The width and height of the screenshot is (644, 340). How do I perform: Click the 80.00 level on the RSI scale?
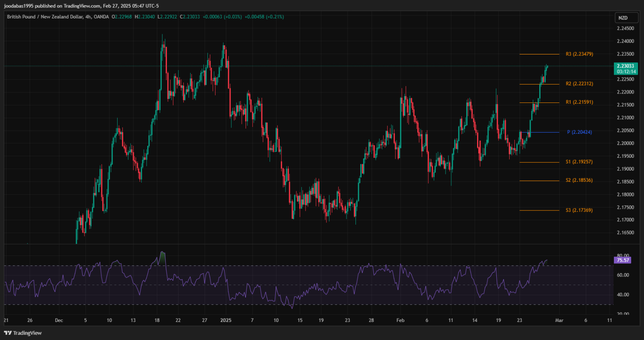tap(623, 256)
